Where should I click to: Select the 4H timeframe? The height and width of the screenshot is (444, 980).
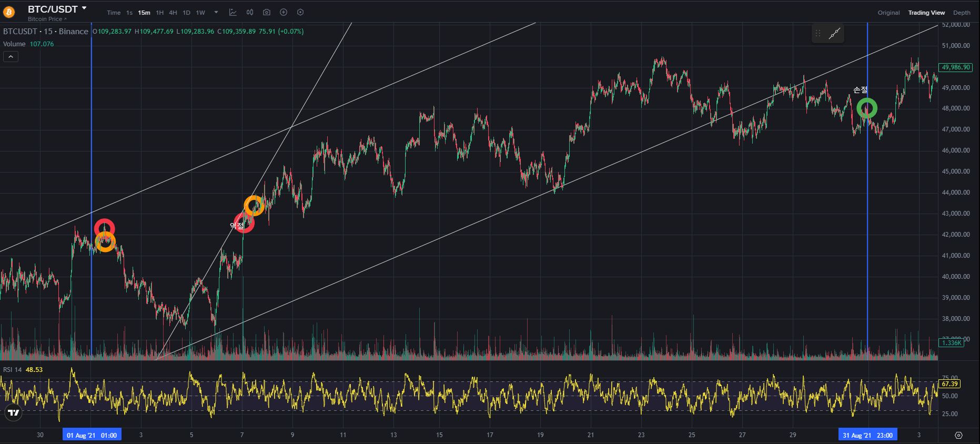pos(173,13)
